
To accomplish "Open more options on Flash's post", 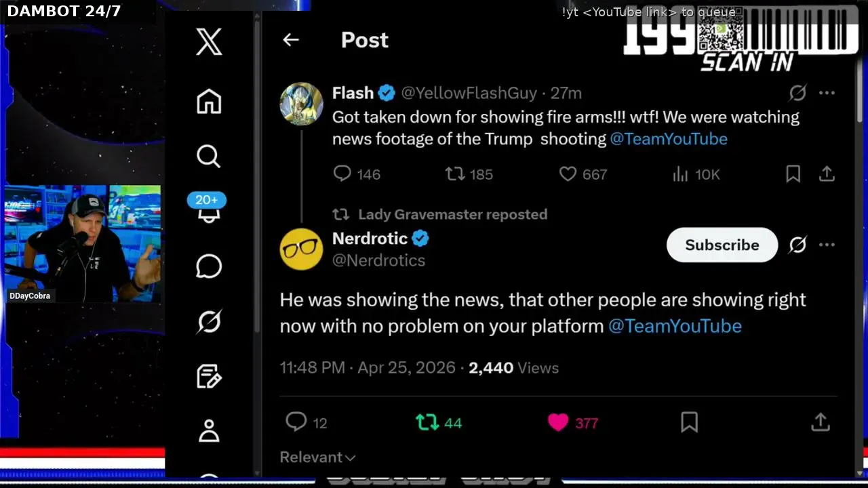I will coord(827,93).
